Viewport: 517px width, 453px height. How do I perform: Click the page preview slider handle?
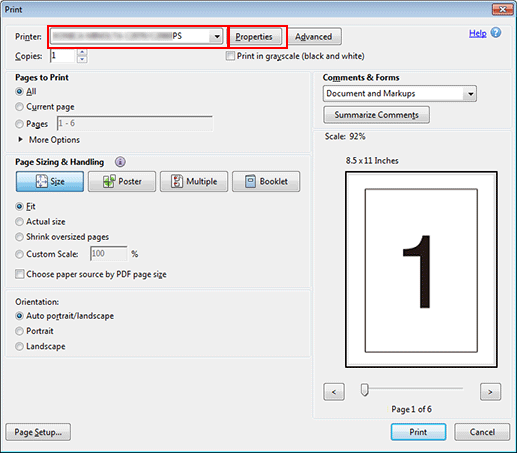tap(365, 389)
